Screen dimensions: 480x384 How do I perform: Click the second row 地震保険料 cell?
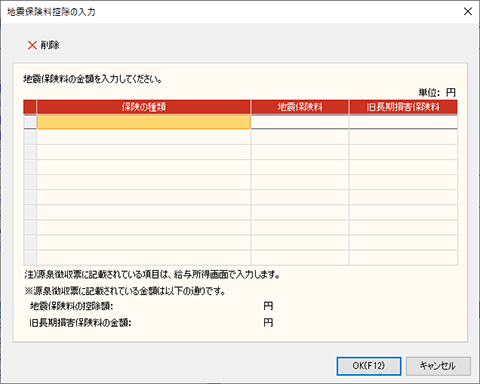pyautogui.click(x=300, y=137)
